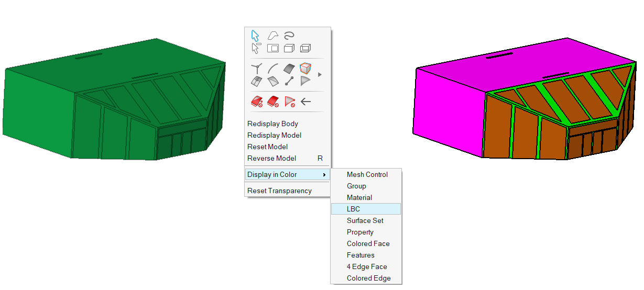Choose the solid box selection icon

(x=289, y=48)
